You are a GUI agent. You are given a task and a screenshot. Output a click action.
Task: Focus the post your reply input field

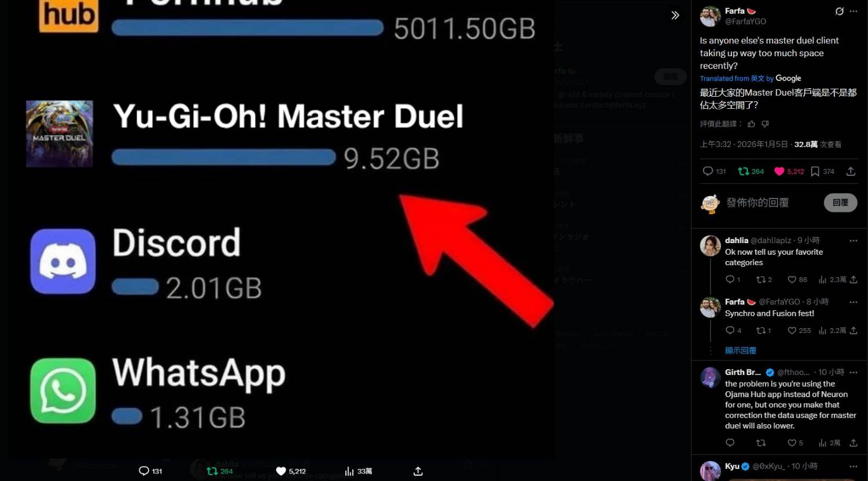coord(772,203)
